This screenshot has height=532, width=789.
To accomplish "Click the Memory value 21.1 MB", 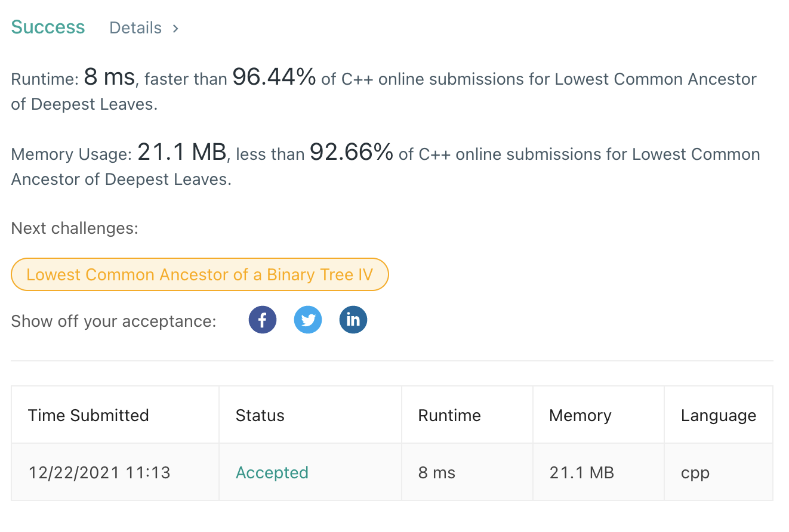I will click(x=581, y=472).
